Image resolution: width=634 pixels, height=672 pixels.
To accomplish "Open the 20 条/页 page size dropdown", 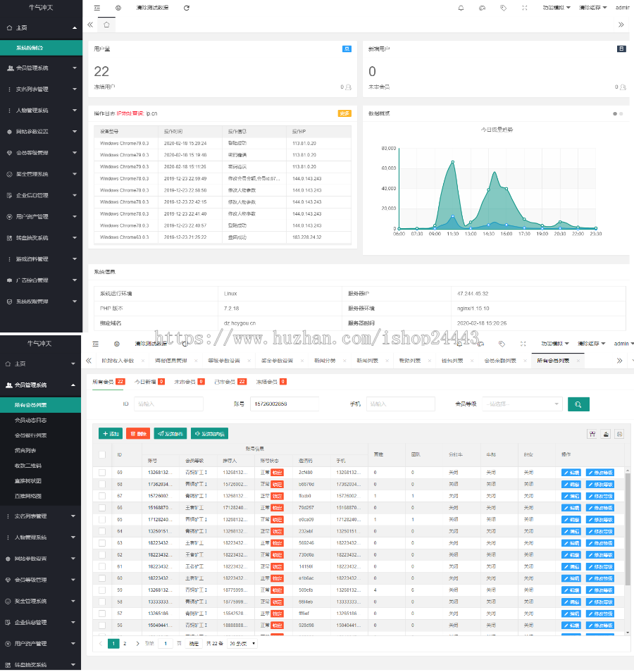I will (242, 643).
